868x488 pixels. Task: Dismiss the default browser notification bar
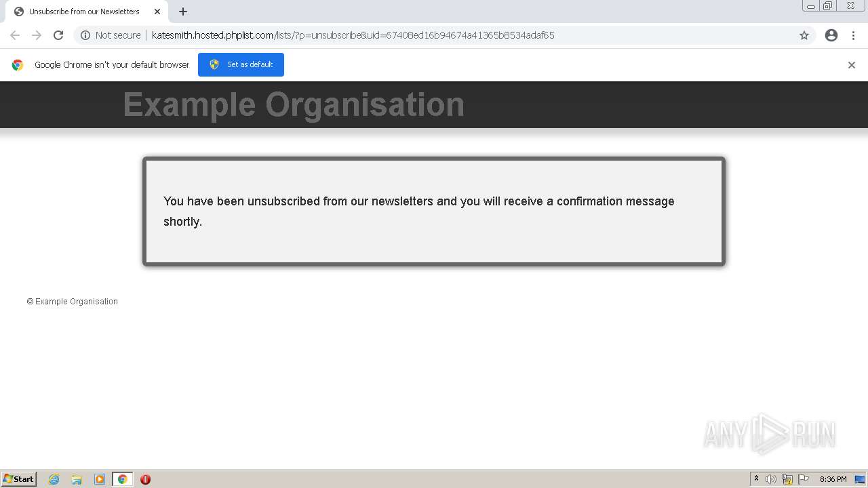[x=852, y=65]
